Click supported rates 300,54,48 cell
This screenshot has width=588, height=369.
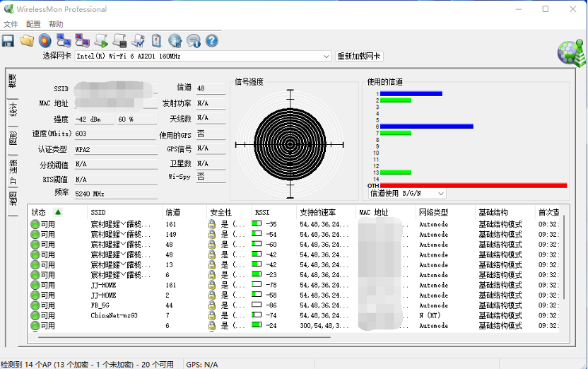click(x=324, y=325)
